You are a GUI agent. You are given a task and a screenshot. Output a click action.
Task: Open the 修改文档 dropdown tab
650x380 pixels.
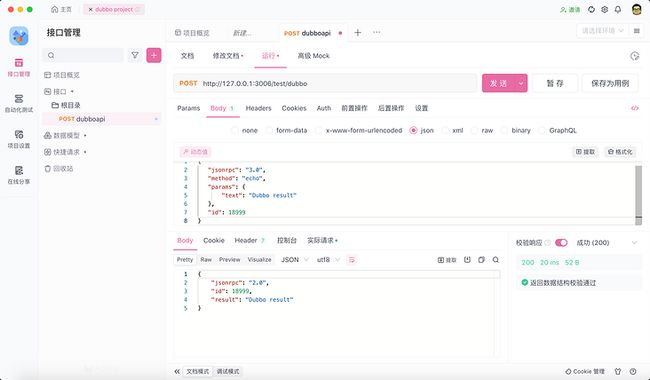tap(228, 56)
